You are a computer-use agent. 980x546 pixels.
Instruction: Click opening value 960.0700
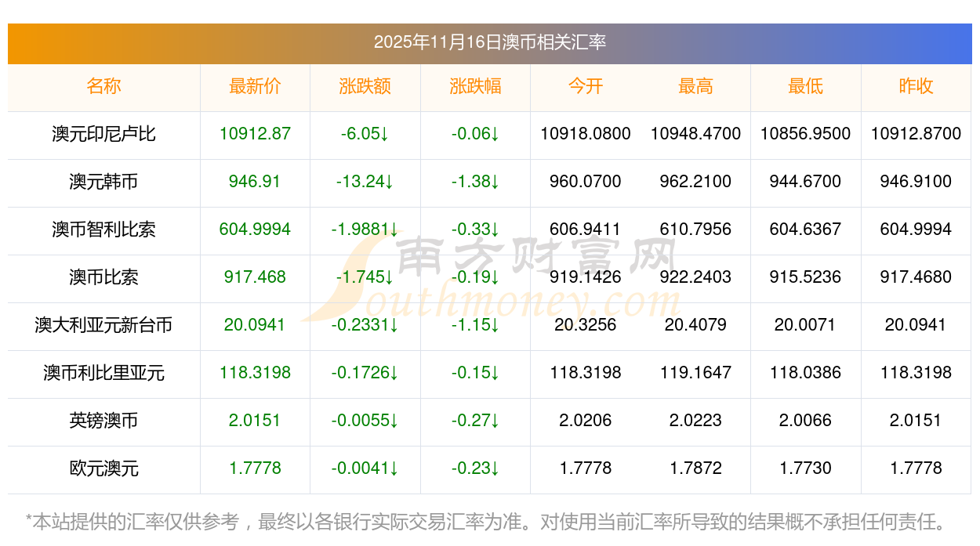click(586, 182)
